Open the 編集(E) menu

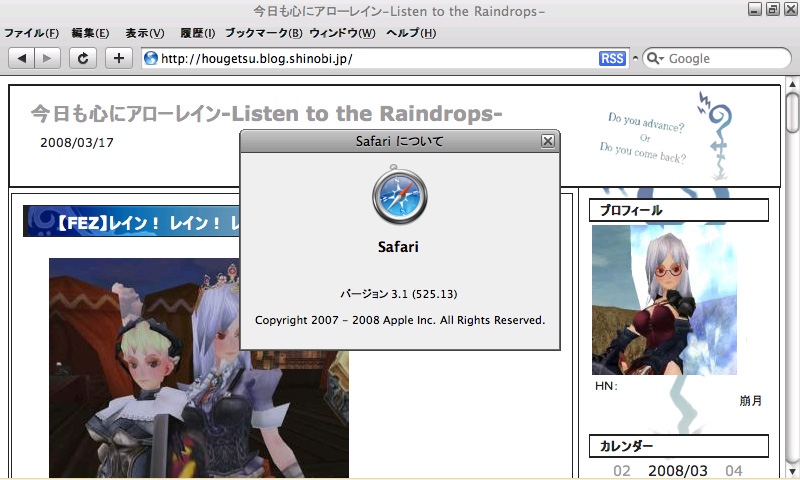pos(90,33)
